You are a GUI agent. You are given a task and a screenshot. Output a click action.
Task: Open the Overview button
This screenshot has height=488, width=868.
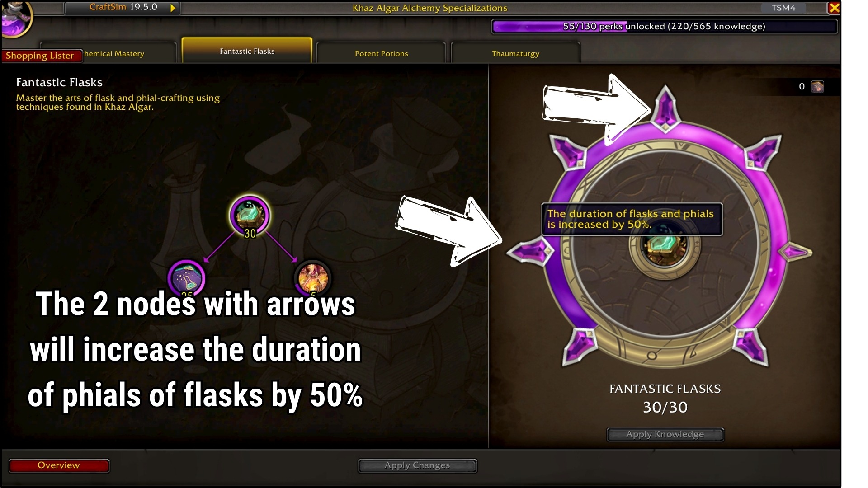pos(59,465)
